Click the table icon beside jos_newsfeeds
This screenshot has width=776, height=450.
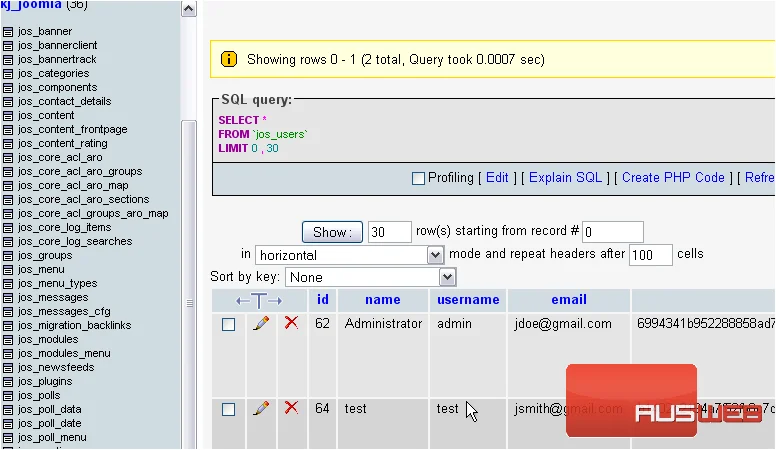coord(8,368)
